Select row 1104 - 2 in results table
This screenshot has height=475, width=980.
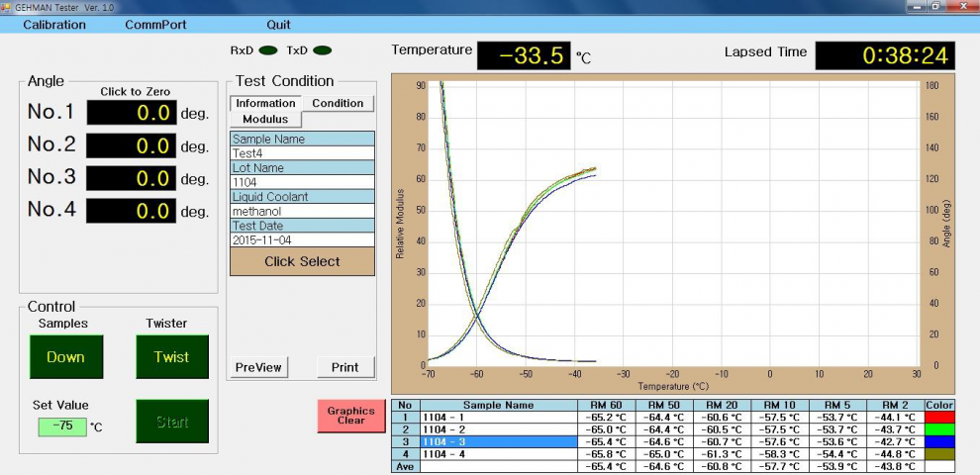499,429
